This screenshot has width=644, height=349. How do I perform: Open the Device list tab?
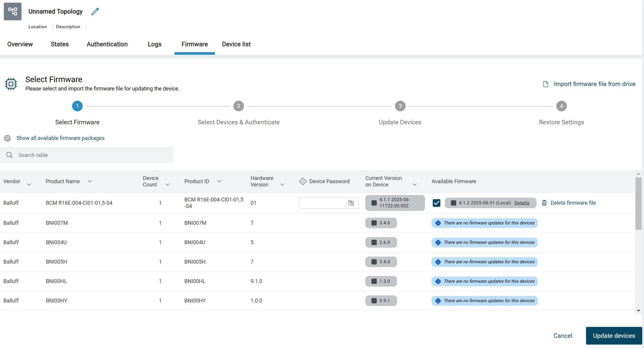click(236, 44)
